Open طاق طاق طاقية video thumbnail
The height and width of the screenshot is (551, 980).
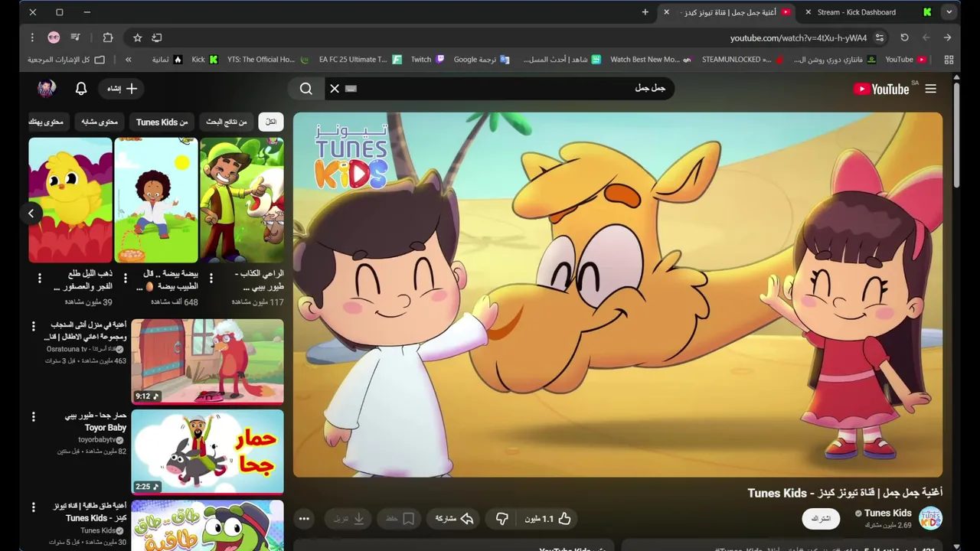coord(207,526)
